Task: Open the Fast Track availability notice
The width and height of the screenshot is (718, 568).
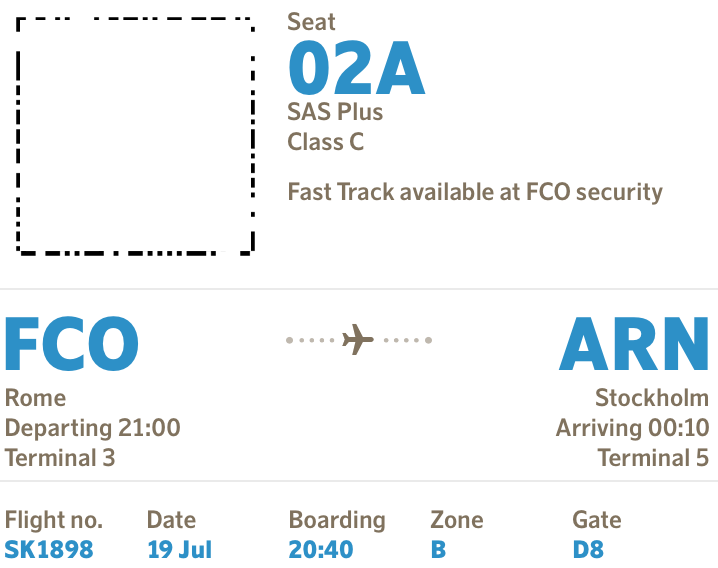Action: [x=475, y=191]
